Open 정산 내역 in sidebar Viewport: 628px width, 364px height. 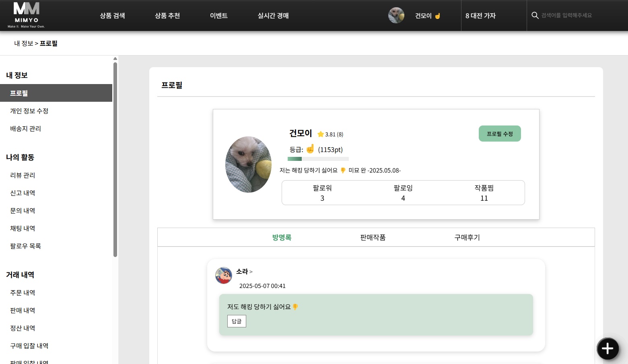[x=56, y=328]
